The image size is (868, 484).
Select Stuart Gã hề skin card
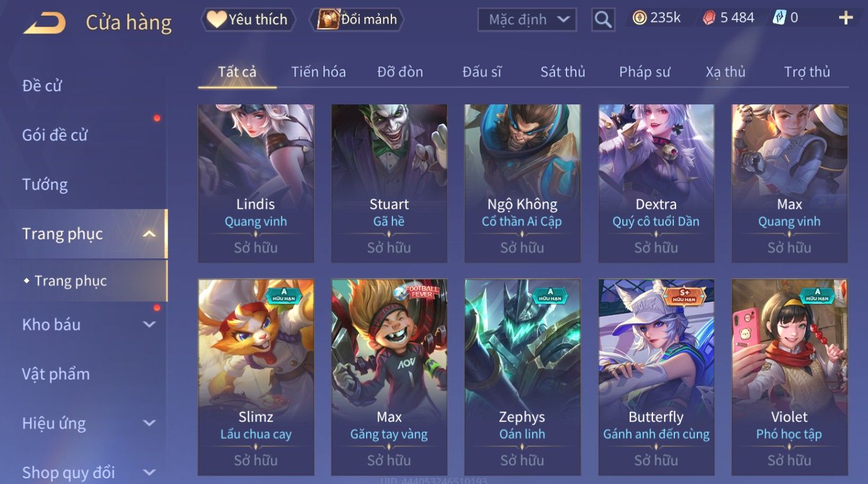[389, 183]
